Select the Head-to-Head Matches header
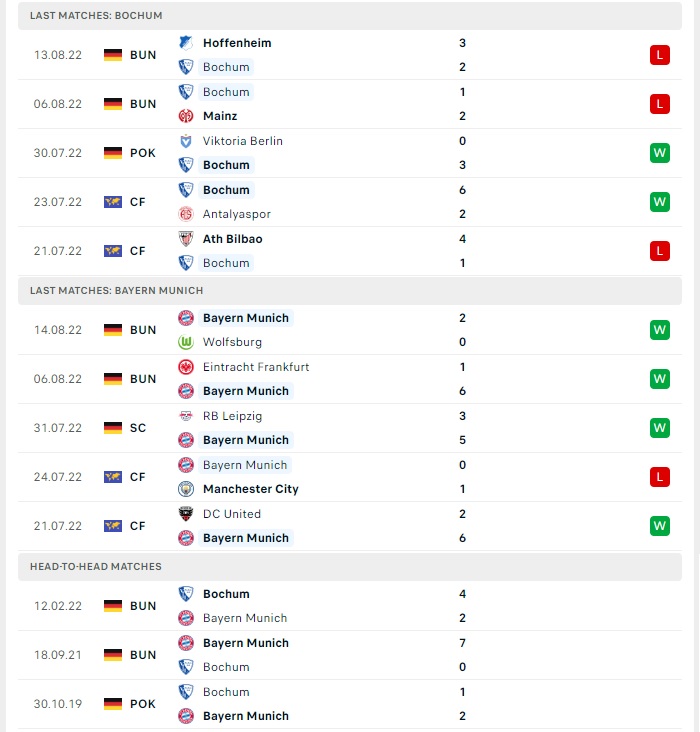Viewport: 700px width, 732px height. pos(350,567)
